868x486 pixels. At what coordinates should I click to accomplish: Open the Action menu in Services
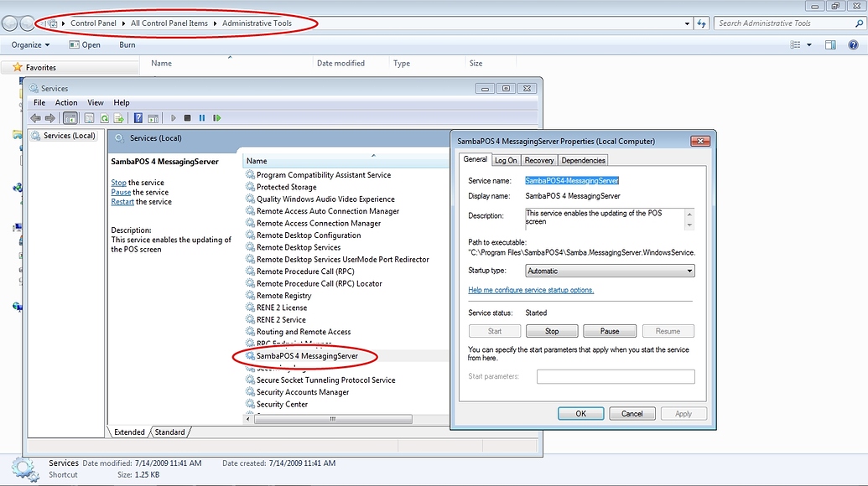pyautogui.click(x=66, y=102)
